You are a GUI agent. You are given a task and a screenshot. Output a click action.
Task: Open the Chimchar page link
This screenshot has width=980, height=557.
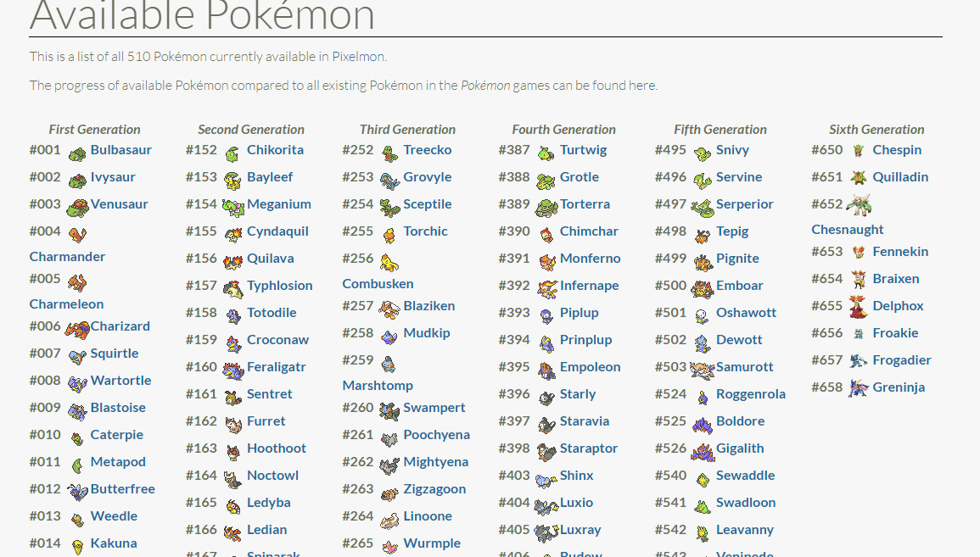(x=589, y=231)
